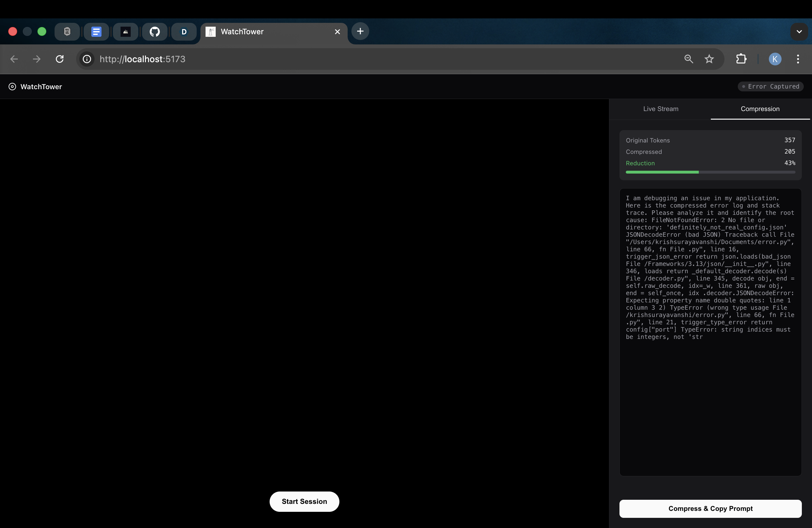This screenshot has width=812, height=528.
Task: View site information icon
Action: tap(87, 59)
